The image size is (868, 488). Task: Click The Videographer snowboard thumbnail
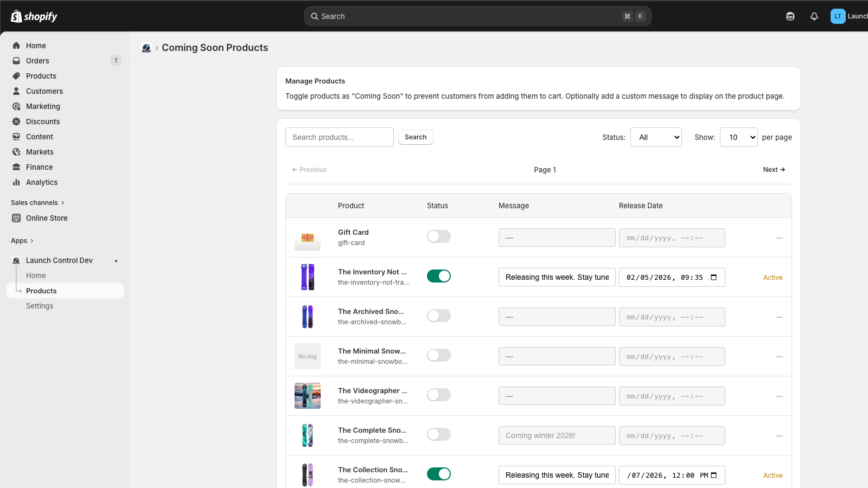(x=308, y=396)
